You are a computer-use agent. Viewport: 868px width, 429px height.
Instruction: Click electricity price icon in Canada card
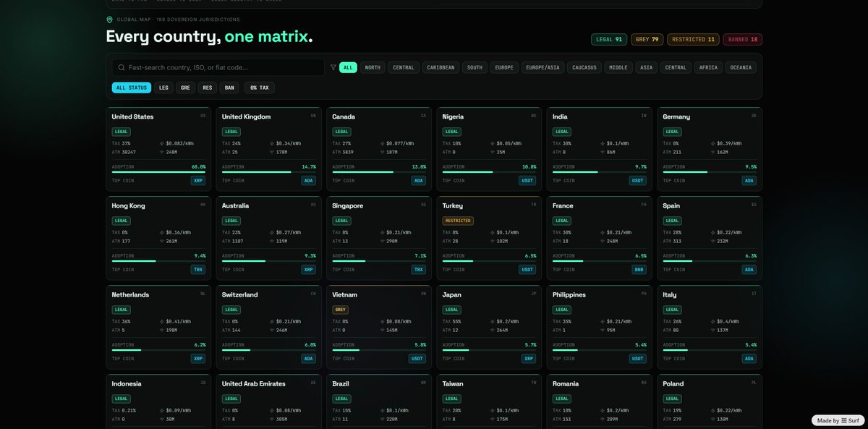pos(382,143)
